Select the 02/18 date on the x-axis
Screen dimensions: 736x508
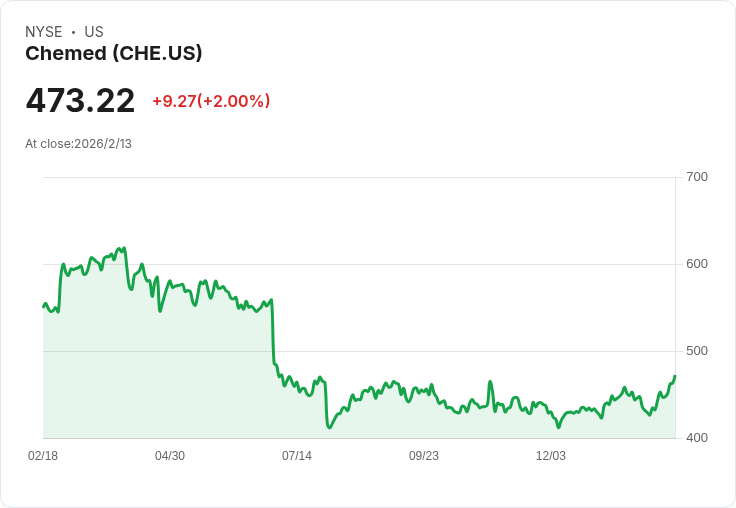pos(43,456)
